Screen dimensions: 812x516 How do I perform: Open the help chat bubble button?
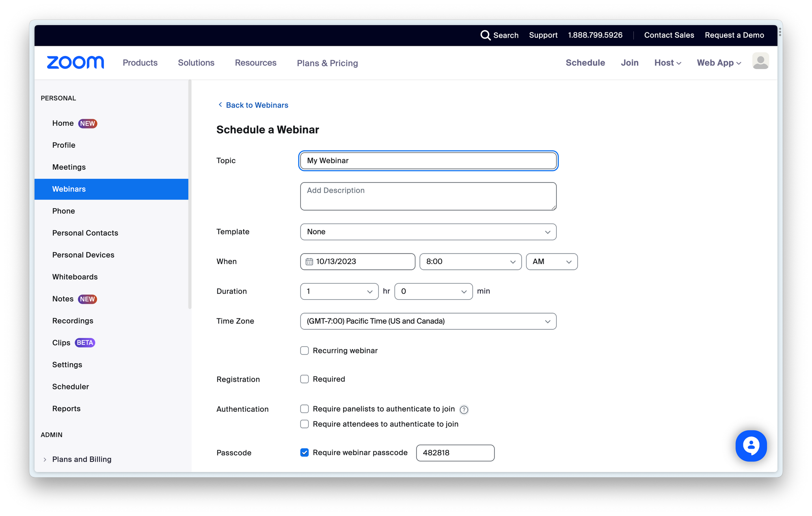(x=751, y=445)
